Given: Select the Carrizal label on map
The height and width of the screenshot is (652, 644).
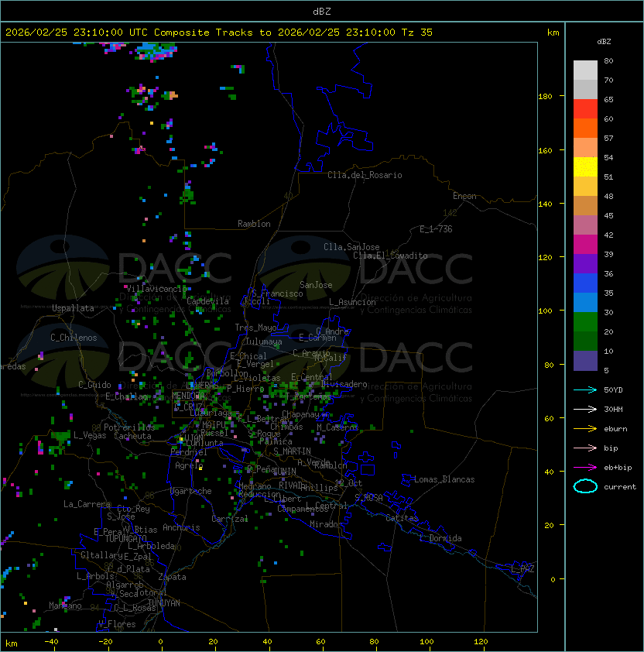Looking at the screenshot, I should click(x=229, y=519).
